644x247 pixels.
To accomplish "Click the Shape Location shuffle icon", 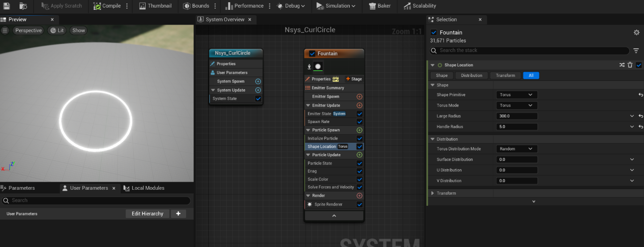I will point(622,65).
